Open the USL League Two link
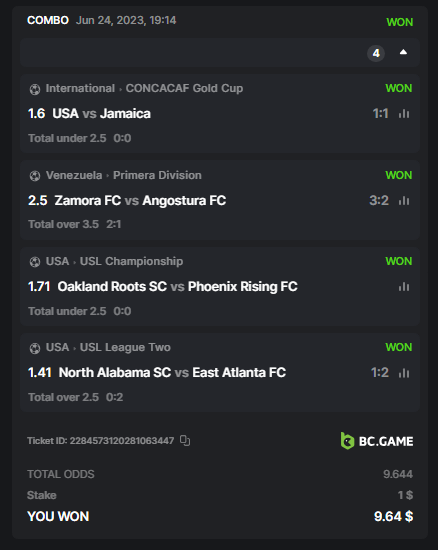The image size is (438, 550). click(125, 347)
